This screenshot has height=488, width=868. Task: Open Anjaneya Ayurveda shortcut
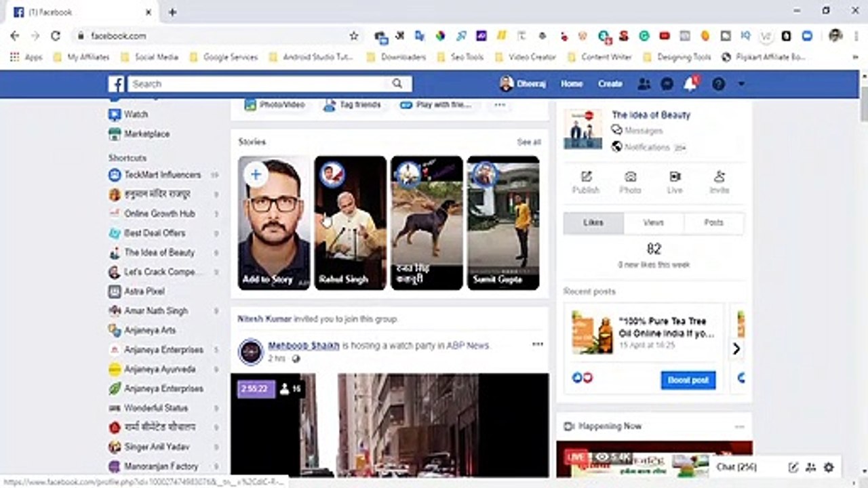159,369
